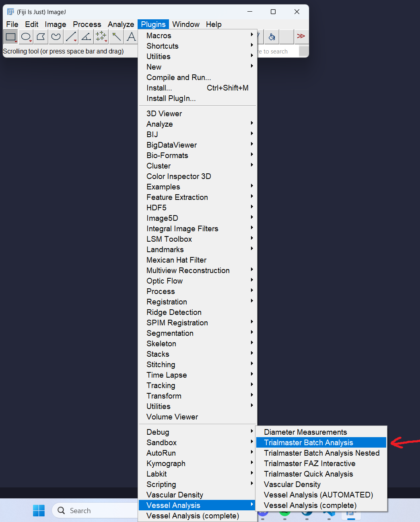The width and height of the screenshot is (420, 522).
Task: Open the Analyze menu in menu bar
Action: (121, 25)
